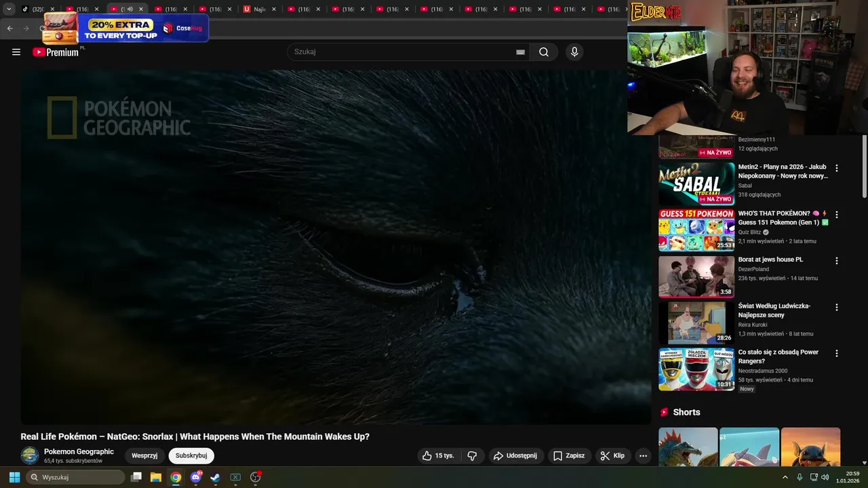The image size is (868, 488).
Task: Open Power Rangers video thumbnail
Action: (696, 369)
